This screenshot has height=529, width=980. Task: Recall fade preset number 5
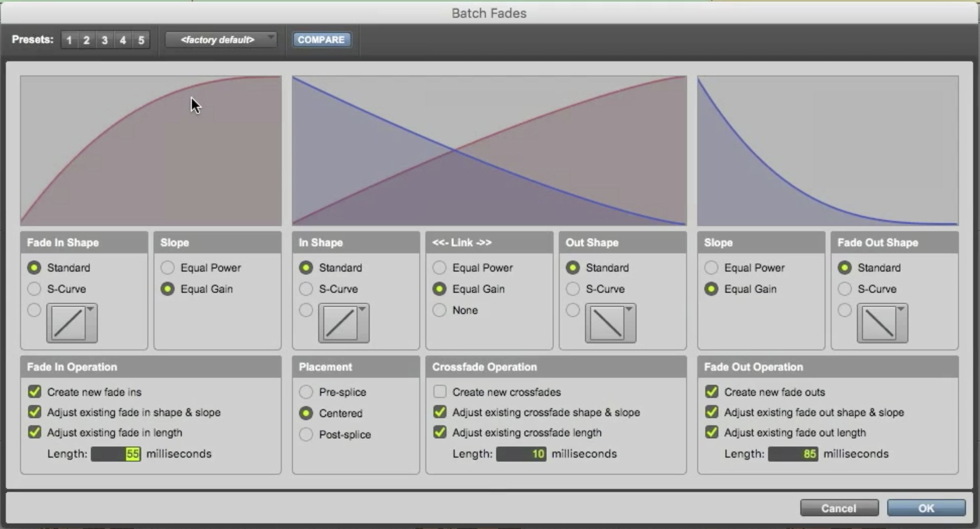point(141,40)
